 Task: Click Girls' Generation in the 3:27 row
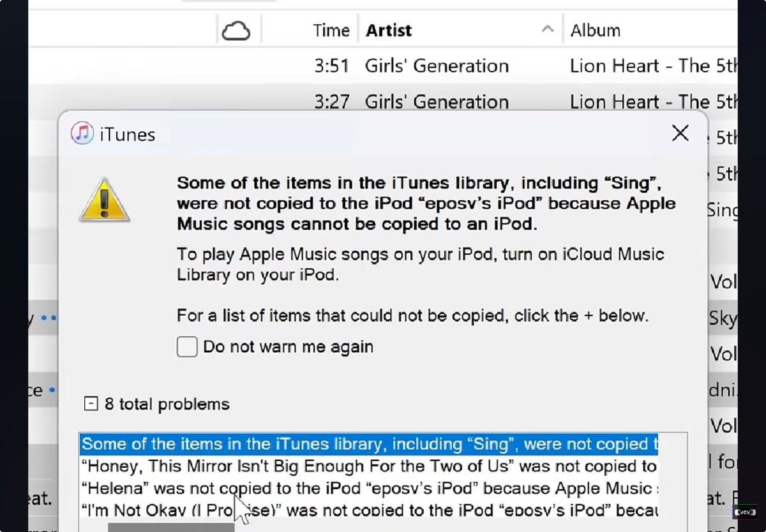click(437, 101)
